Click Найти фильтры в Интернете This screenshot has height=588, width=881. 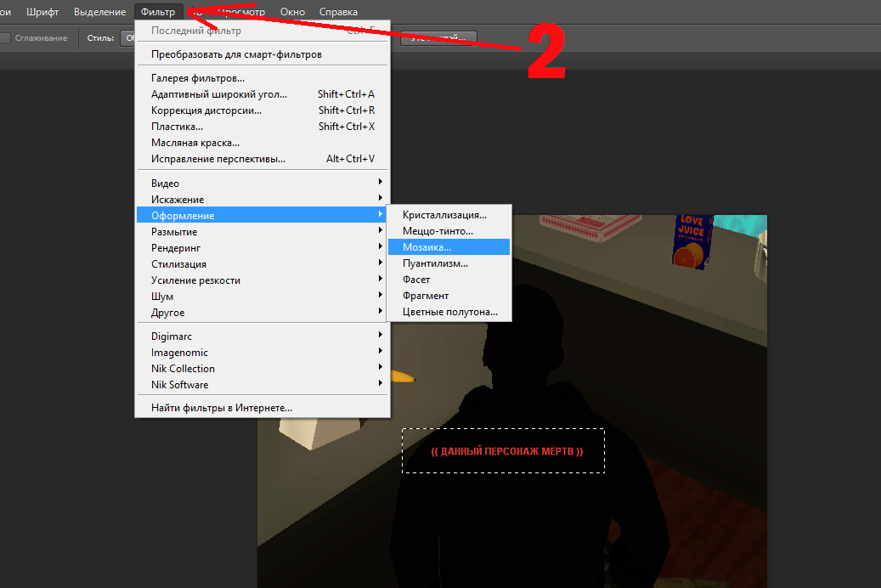(263, 408)
